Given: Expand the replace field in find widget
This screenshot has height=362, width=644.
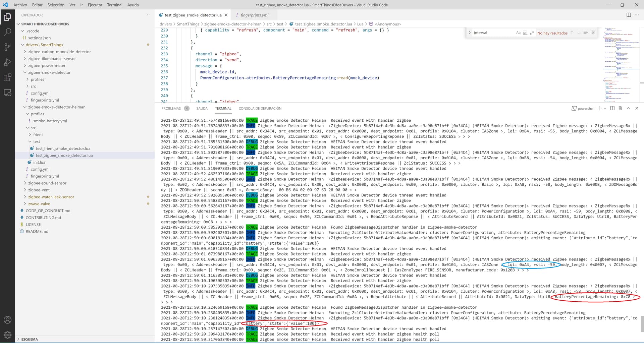Looking at the screenshot, I should point(470,33).
